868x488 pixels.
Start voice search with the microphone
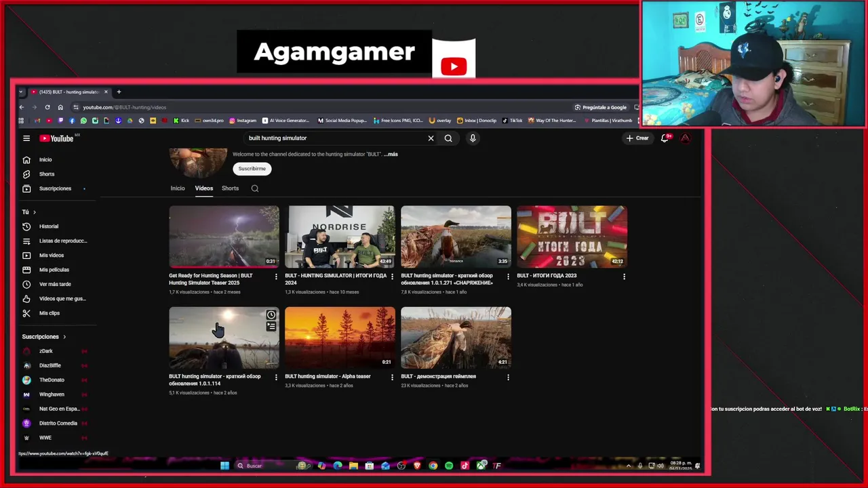click(x=473, y=138)
